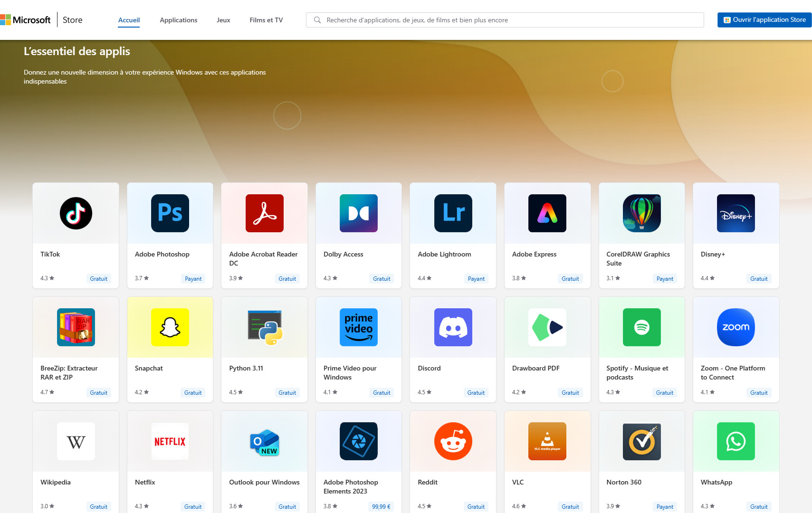
Task: Open the Applications tab
Action: coord(179,20)
